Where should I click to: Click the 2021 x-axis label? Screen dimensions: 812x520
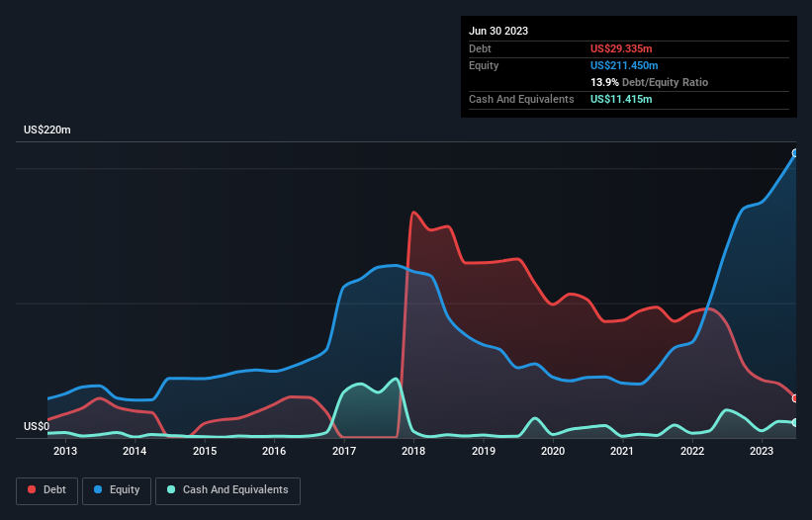click(x=622, y=451)
